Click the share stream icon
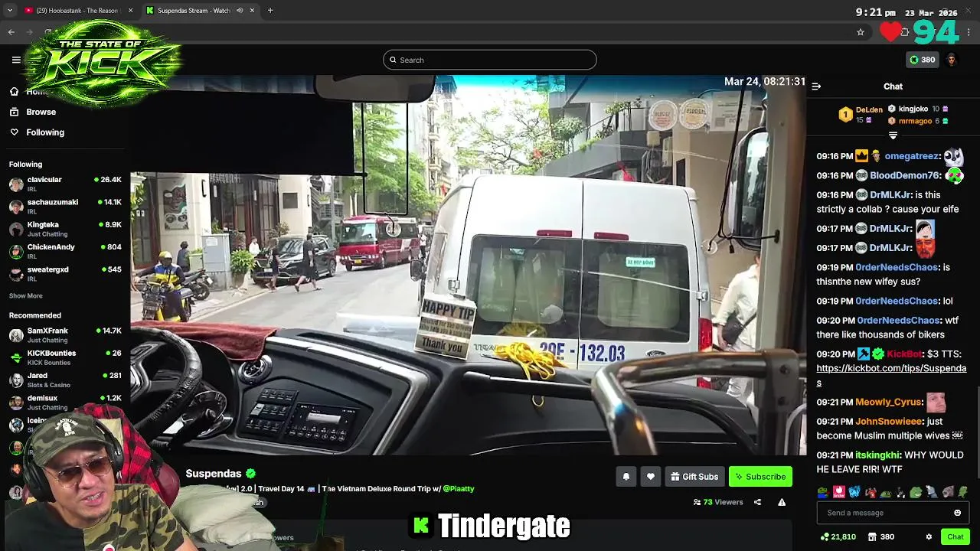This screenshot has width=980, height=551. 757,502
